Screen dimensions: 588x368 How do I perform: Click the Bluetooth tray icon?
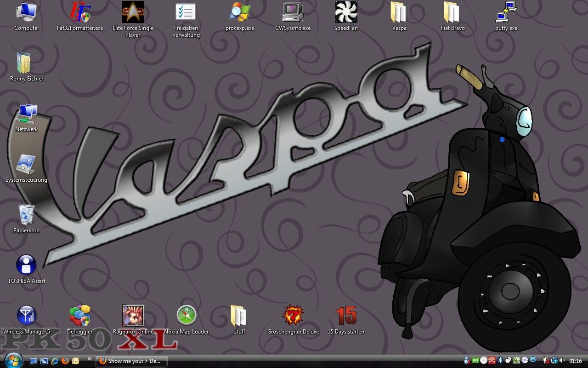(x=501, y=361)
